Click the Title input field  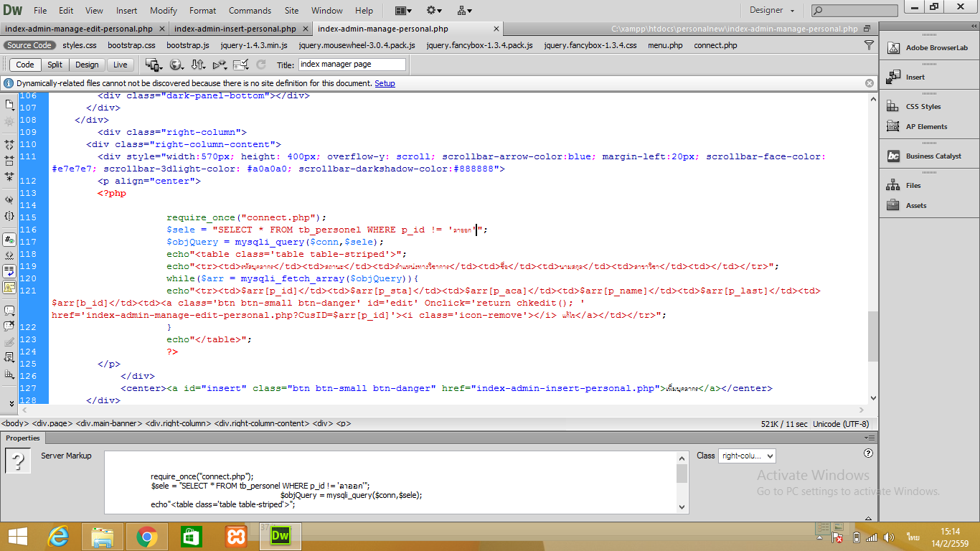352,65
